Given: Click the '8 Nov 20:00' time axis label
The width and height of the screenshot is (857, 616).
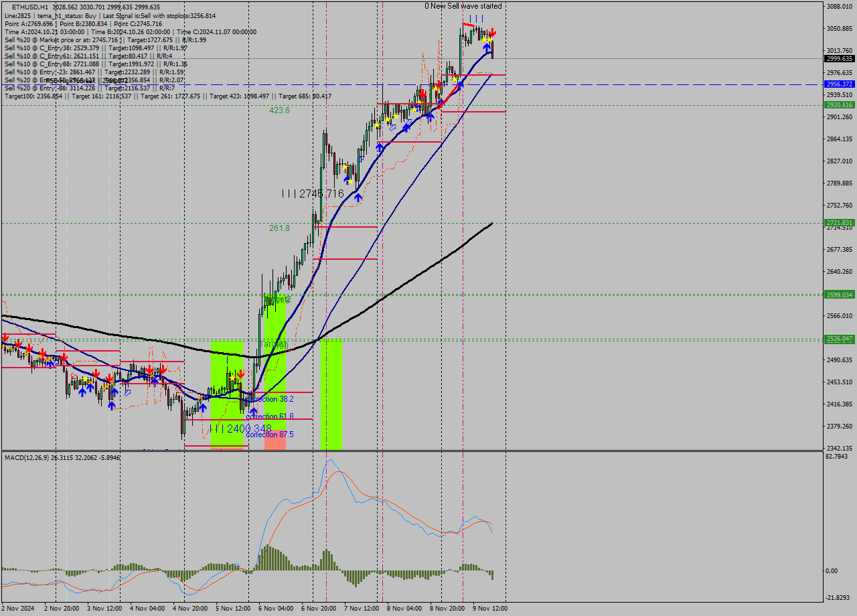Looking at the screenshot, I should (x=447, y=609).
